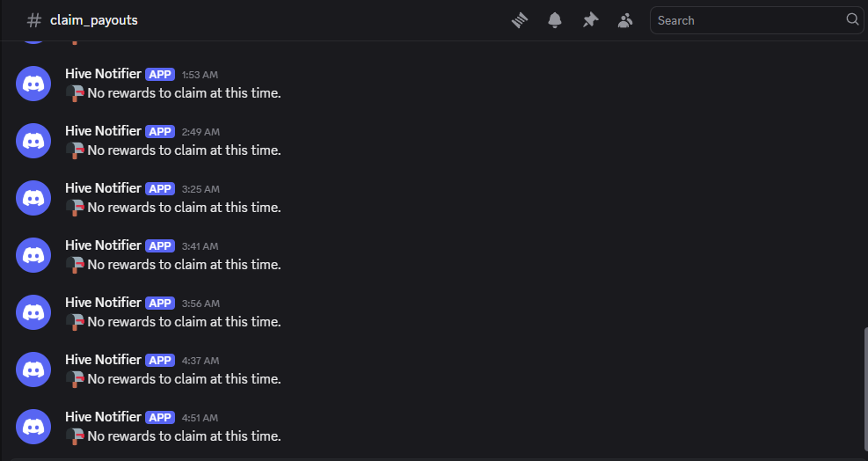This screenshot has height=461, width=868.
Task: Open Hive Notifier avatar at 1:53 AM
Action: [33, 84]
